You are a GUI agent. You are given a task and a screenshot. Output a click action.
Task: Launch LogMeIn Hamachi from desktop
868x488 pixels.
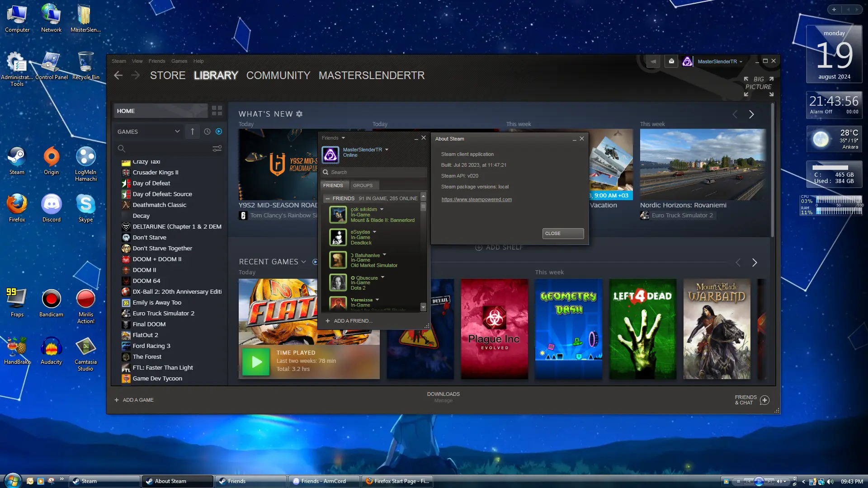click(x=85, y=164)
